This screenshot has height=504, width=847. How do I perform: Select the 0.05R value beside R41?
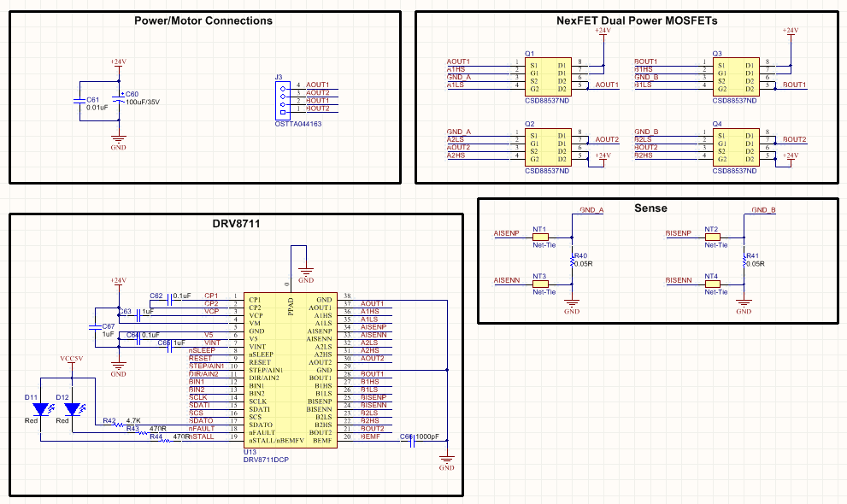[x=756, y=264]
